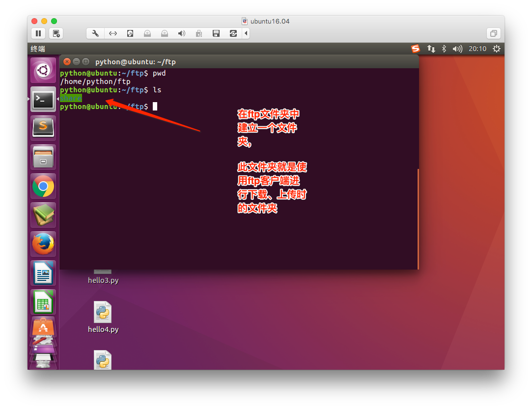
Task: Open the system volume indicator slider
Action: point(457,49)
